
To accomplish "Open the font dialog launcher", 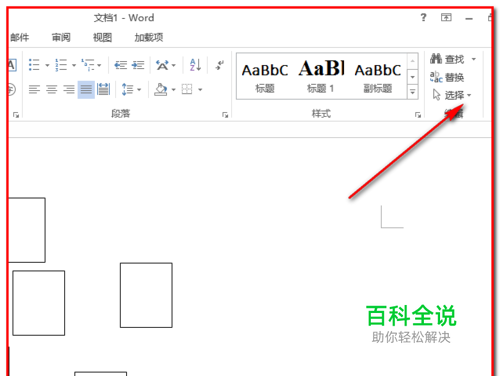I will (x=16, y=115).
